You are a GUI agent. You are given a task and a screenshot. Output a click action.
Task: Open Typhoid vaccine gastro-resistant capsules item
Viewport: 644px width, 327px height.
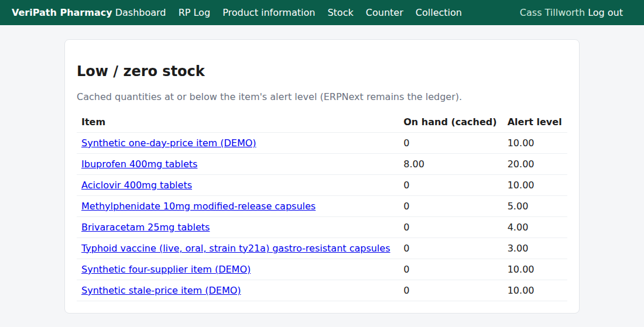tap(236, 248)
